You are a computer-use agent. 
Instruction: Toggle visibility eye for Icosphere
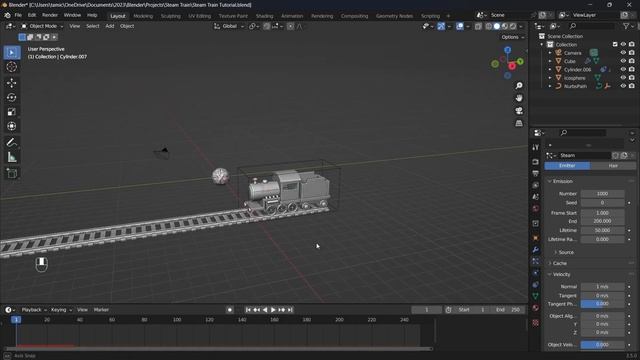(623, 78)
